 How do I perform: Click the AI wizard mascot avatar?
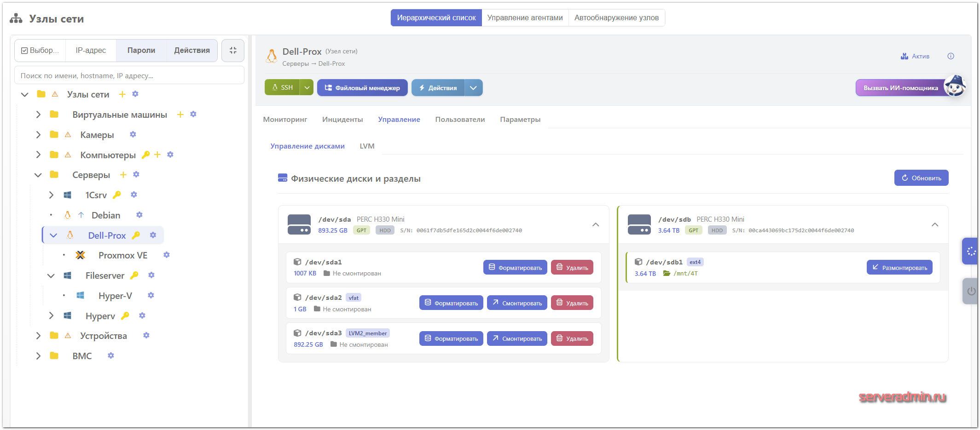click(955, 86)
